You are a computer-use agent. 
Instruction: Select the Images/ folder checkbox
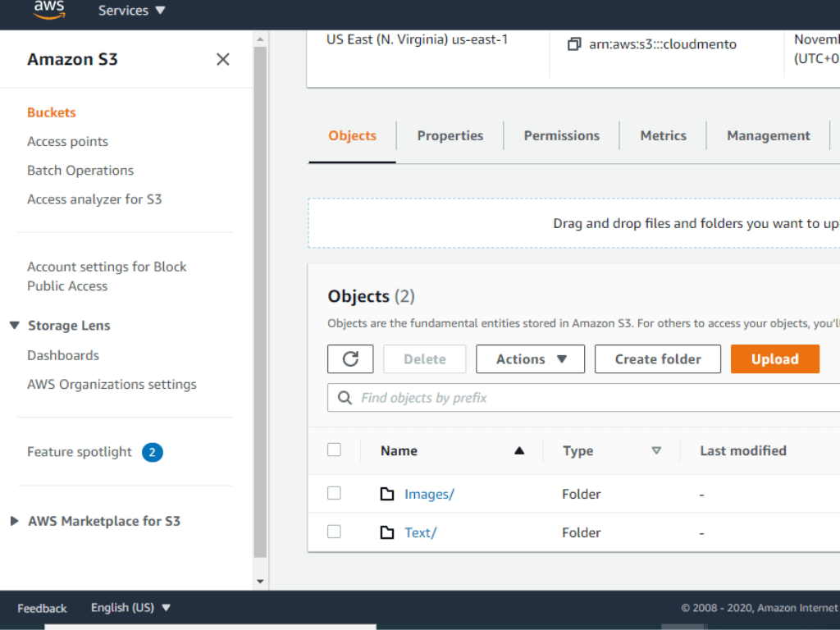coord(335,493)
